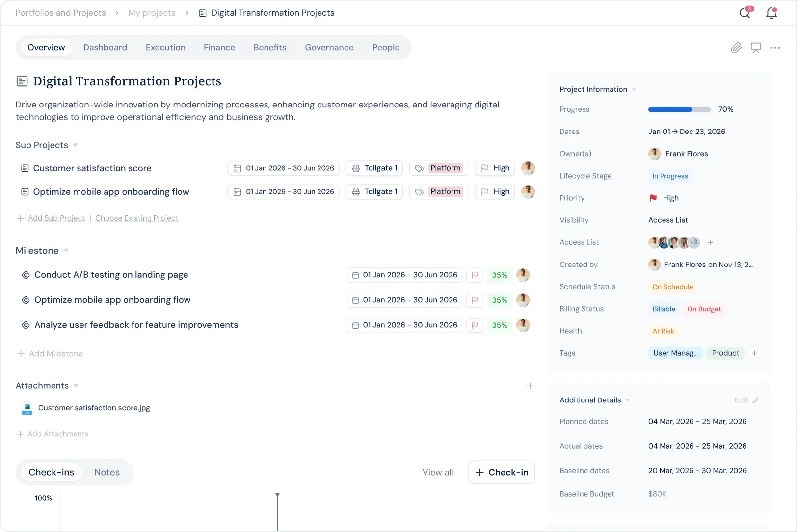Open the People tab
Viewport: 797px width, 532px height.
(x=386, y=48)
